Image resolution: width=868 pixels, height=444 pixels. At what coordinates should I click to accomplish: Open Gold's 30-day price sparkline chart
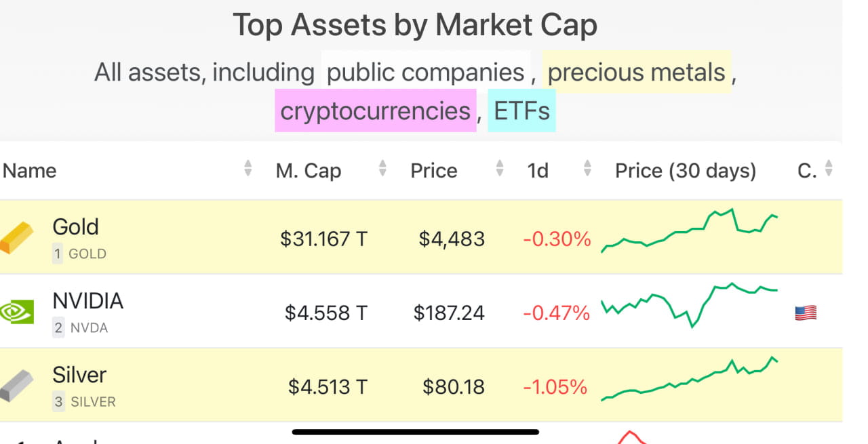[688, 234]
